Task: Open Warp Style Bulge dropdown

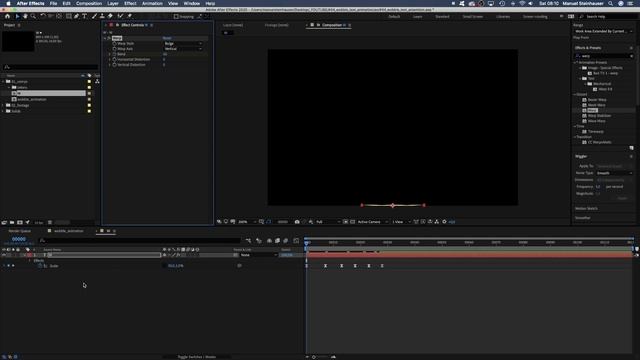Action: pyautogui.click(x=183, y=43)
